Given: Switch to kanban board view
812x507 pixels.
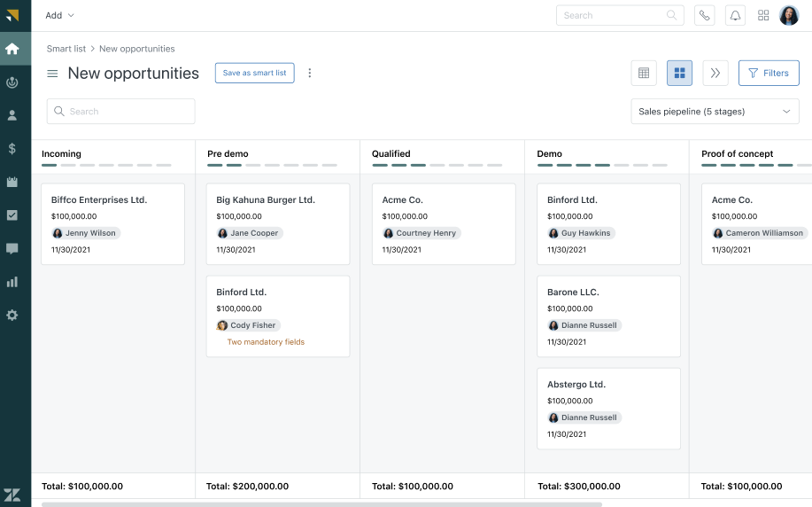Looking at the screenshot, I should 679,73.
